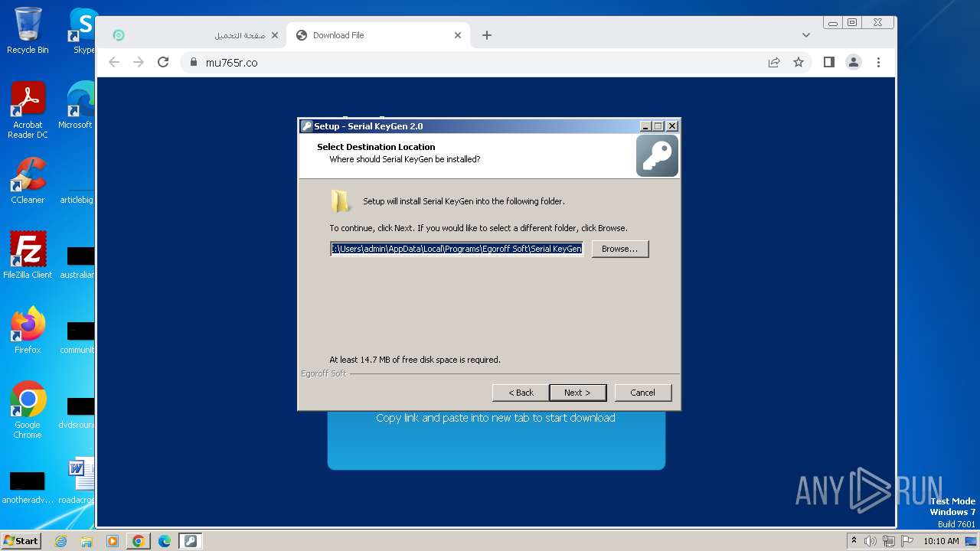
Task: Open Internet Explorer from taskbar
Action: (61, 541)
